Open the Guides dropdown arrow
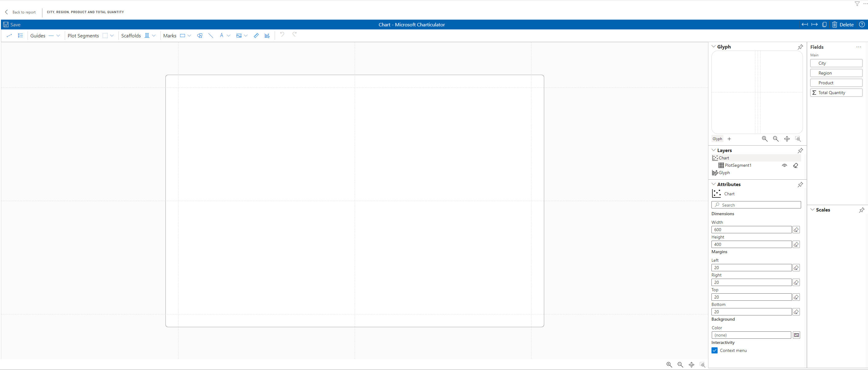The width and height of the screenshot is (868, 370). pos(58,35)
